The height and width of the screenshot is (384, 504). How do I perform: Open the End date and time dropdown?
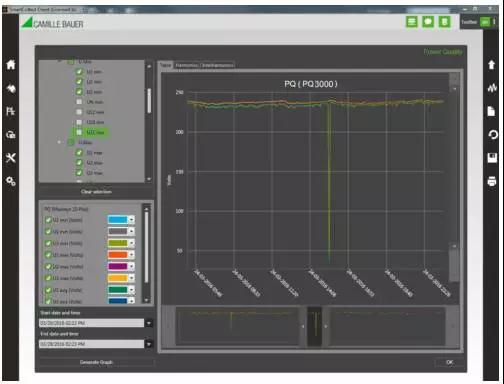coord(149,344)
